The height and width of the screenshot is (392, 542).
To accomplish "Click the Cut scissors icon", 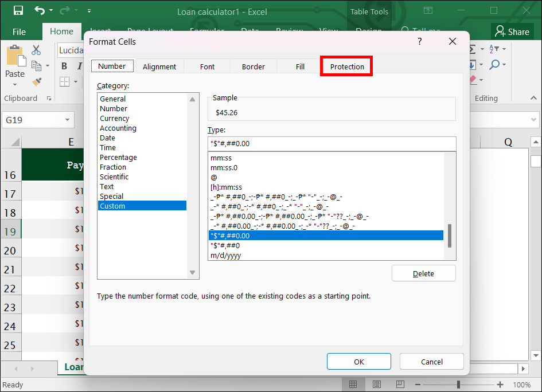I will point(37,50).
